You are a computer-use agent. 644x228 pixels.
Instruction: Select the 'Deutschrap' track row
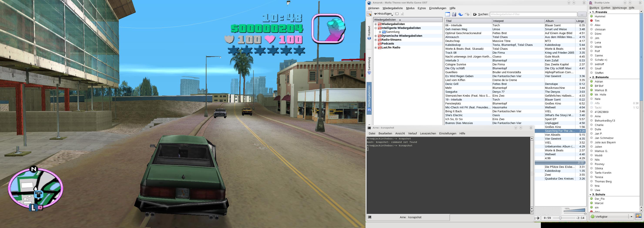click(x=515, y=41)
